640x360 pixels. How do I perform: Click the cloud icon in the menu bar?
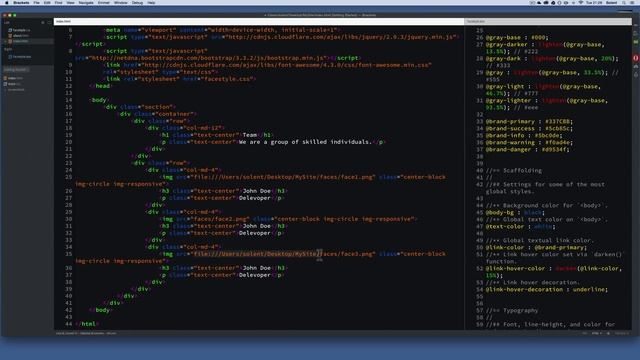[x=539, y=3]
